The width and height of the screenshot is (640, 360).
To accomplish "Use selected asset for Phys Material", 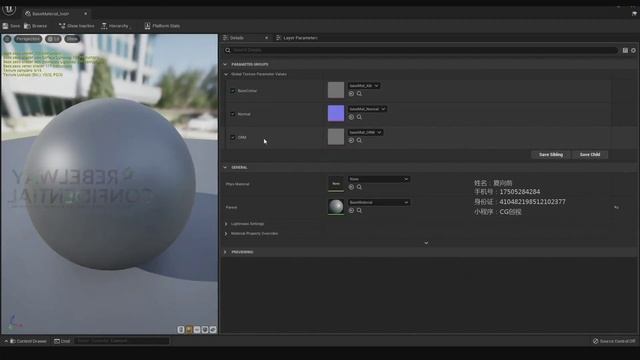I will click(x=351, y=187).
